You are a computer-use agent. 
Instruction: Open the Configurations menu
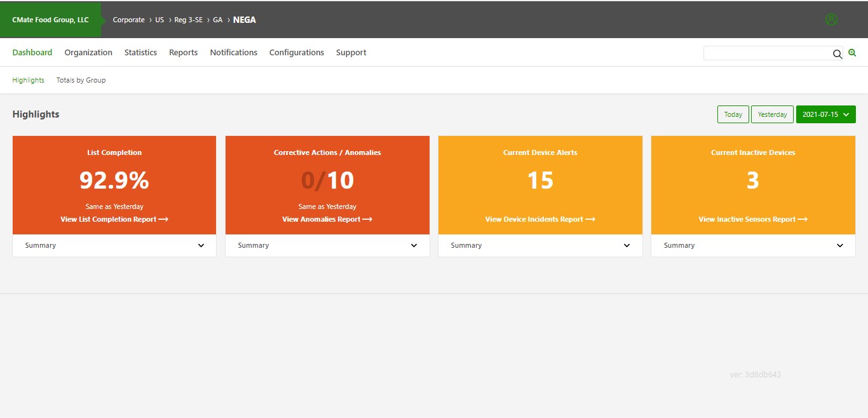297,53
